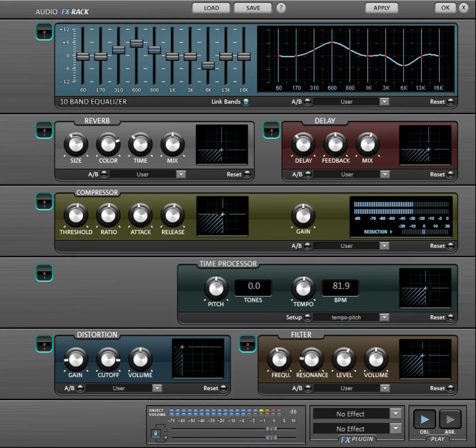Click the Reverb Size knob

pyautogui.click(x=76, y=145)
